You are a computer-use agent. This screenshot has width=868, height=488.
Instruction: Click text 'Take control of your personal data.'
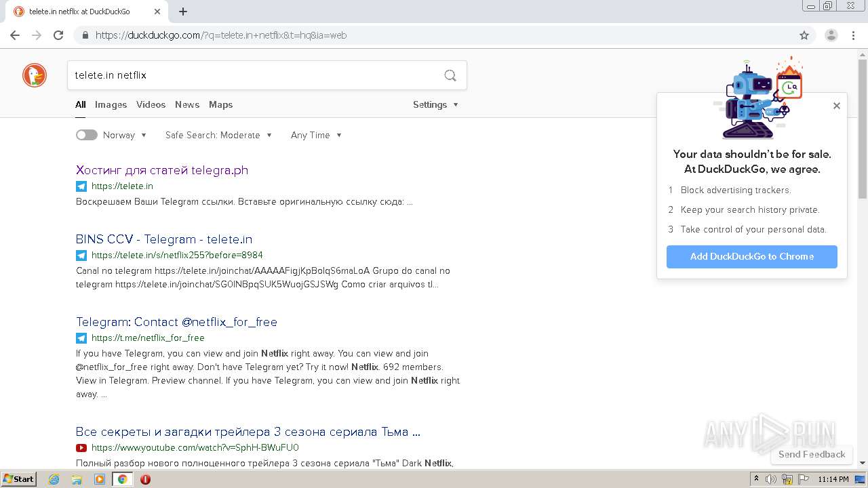click(x=753, y=230)
